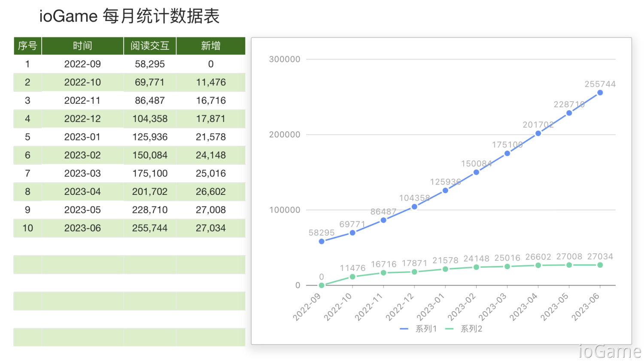The height and width of the screenshot is (361, 644).
Task: Click the blue data point labeled 228710
Action: pyautogui.click(x=569, y=113)
